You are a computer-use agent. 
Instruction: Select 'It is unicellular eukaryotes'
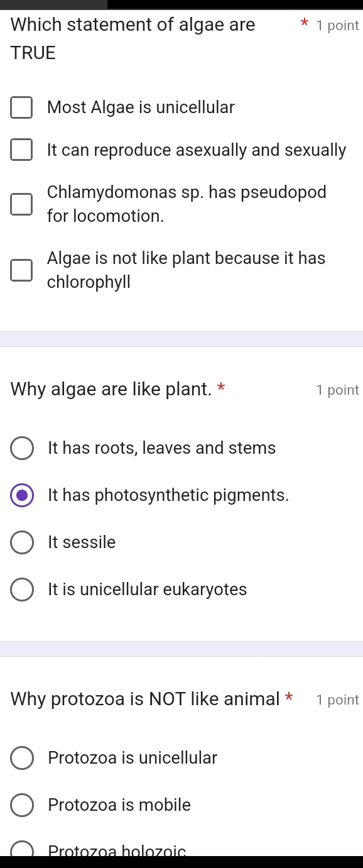click(22, 590)
